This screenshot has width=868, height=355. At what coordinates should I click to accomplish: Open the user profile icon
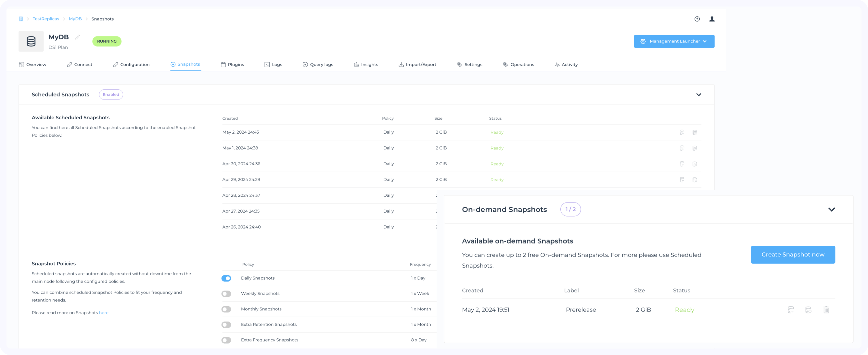712,19
